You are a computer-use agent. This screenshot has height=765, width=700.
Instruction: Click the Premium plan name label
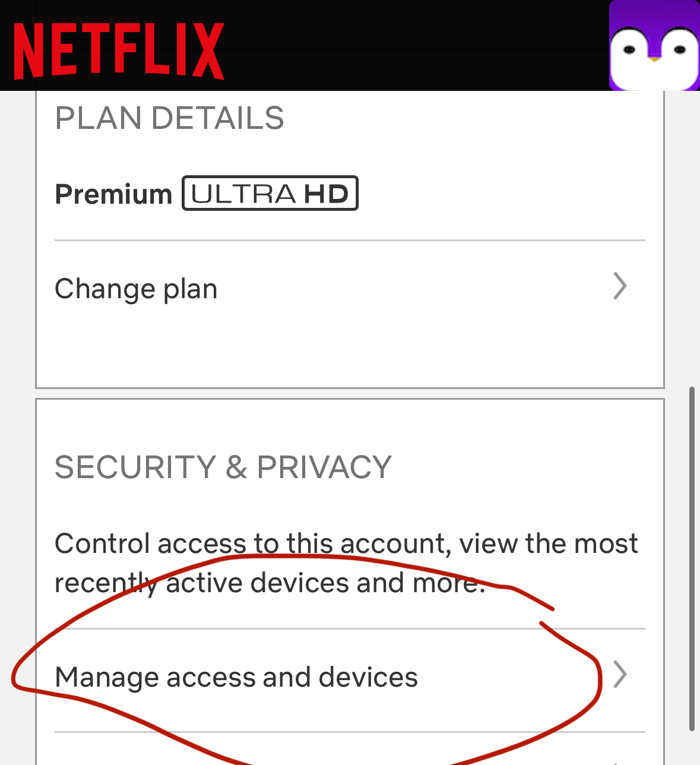113,194
